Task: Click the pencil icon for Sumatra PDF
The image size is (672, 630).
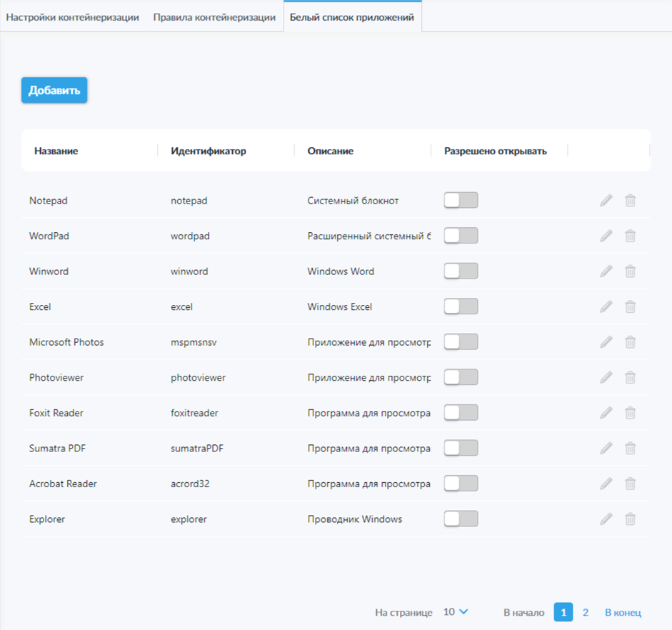Action: (606, 449)
